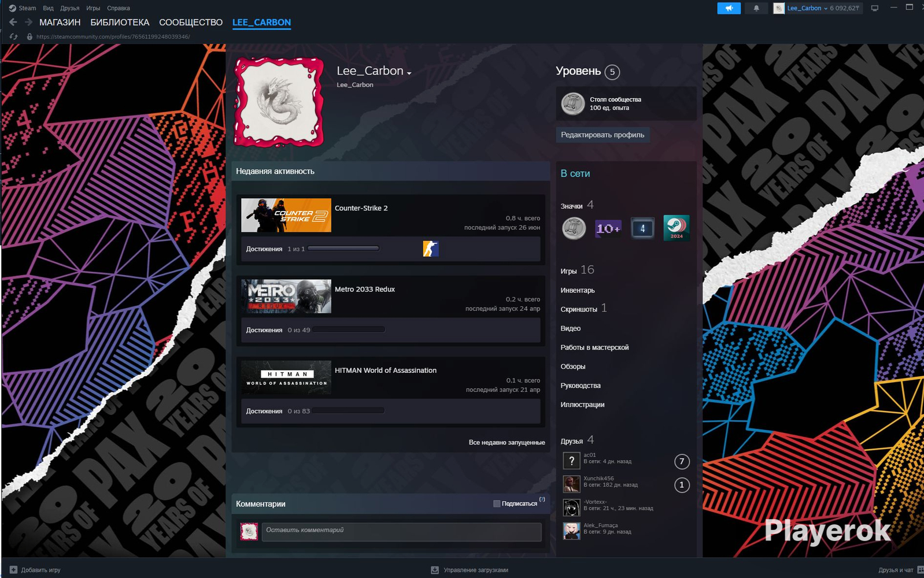Open the Steam menu with the logo
The image size is (924, 578).
[x=22, y=8]
